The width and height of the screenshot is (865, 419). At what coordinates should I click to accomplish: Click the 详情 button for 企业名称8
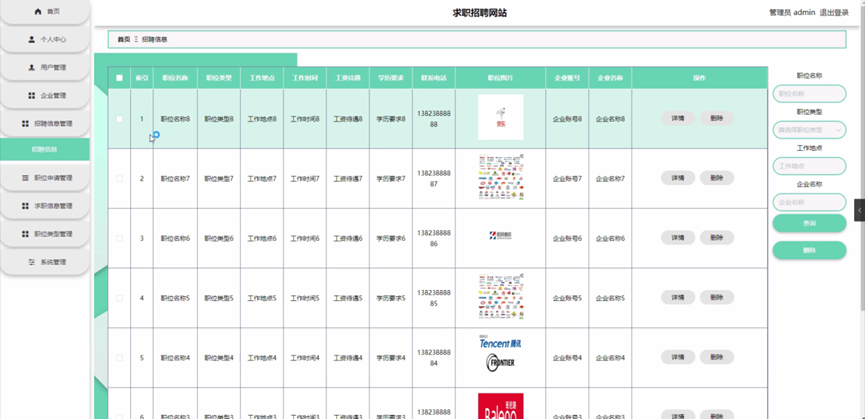pos(678,118)
